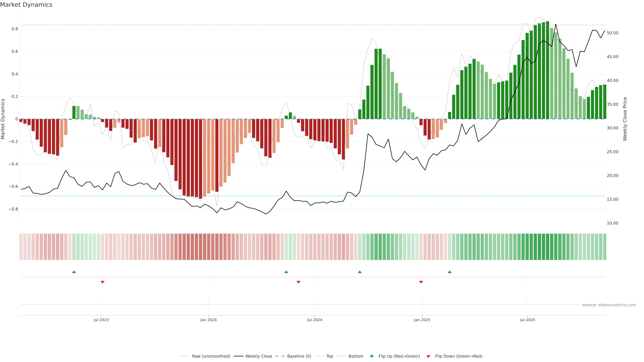Viewport: 644px width, 362px height.
Task: Click the Market Dynamics chart title
Action: coord(26,5)
